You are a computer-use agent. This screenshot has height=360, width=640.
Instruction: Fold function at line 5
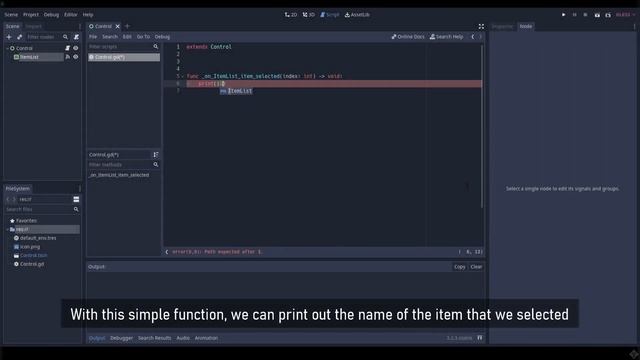[x=182, y=76]
